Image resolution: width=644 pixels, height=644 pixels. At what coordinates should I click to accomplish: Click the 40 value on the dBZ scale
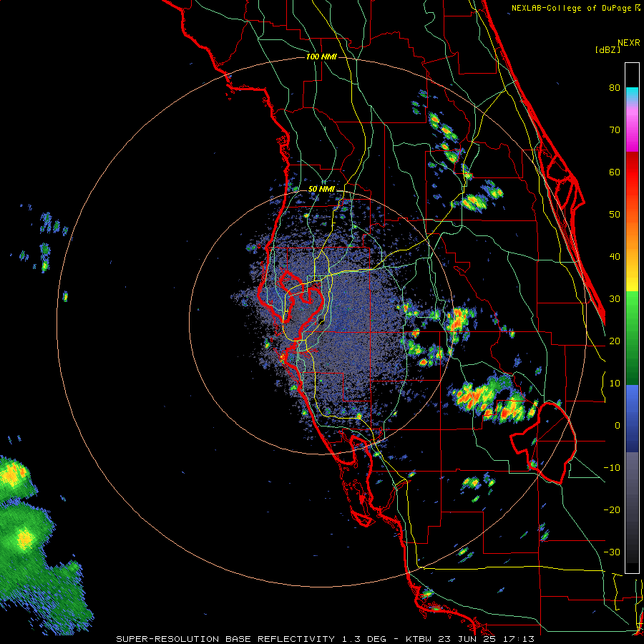615,257
